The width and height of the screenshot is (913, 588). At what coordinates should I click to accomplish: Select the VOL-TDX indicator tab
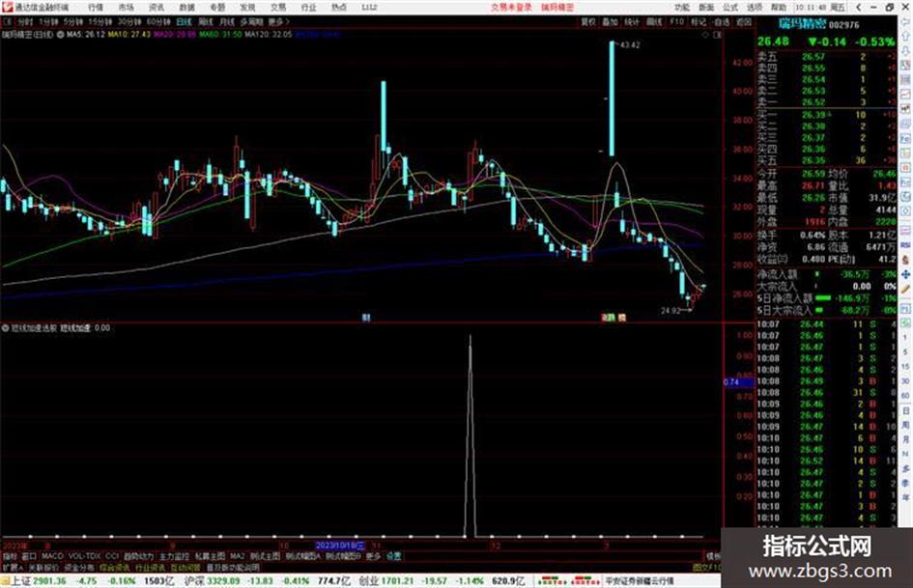click(84, 556)
